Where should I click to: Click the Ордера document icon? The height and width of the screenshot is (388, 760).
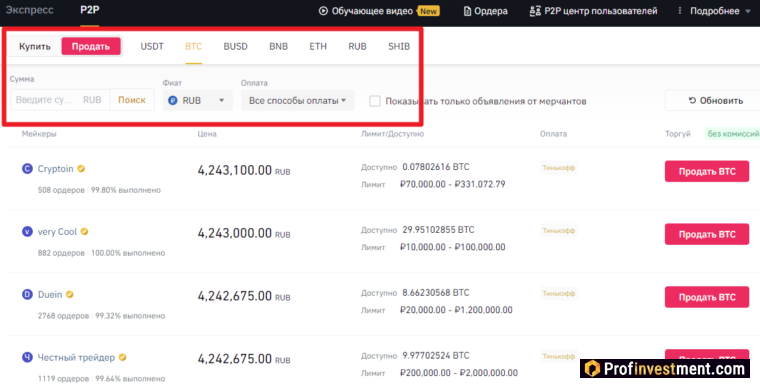(x=467, y=11)
